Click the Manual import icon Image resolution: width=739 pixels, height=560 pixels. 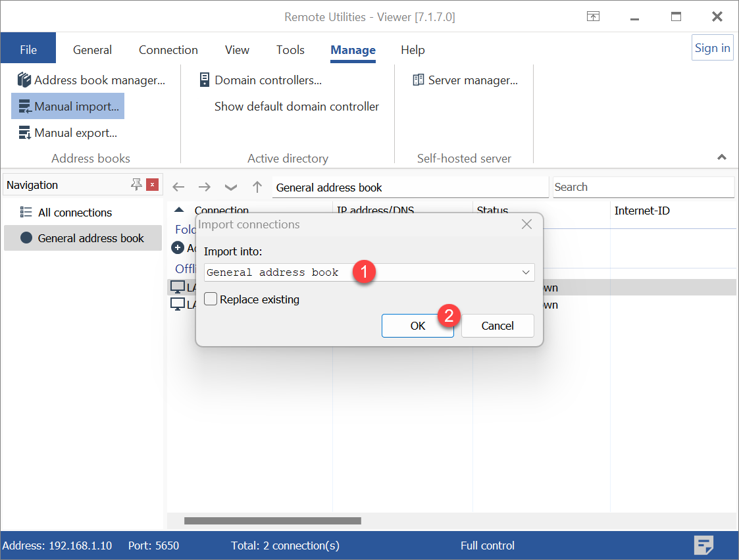25,107
